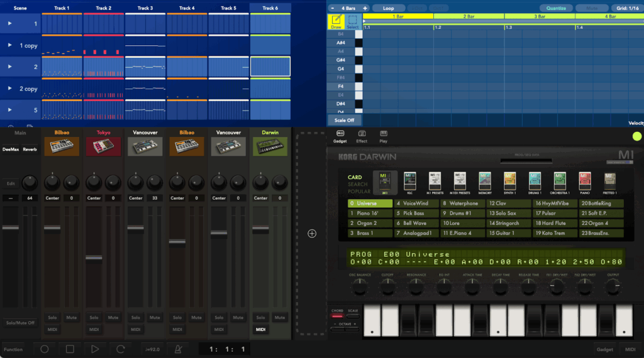
Task: Activate the Select tool in piano roll
Action: (x=353, y=22)
